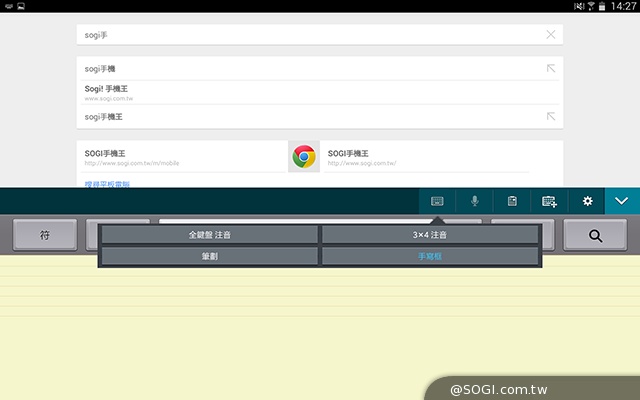
Task: Tap the search box containing 'sogi手'
Action: (x=320, y=35)
